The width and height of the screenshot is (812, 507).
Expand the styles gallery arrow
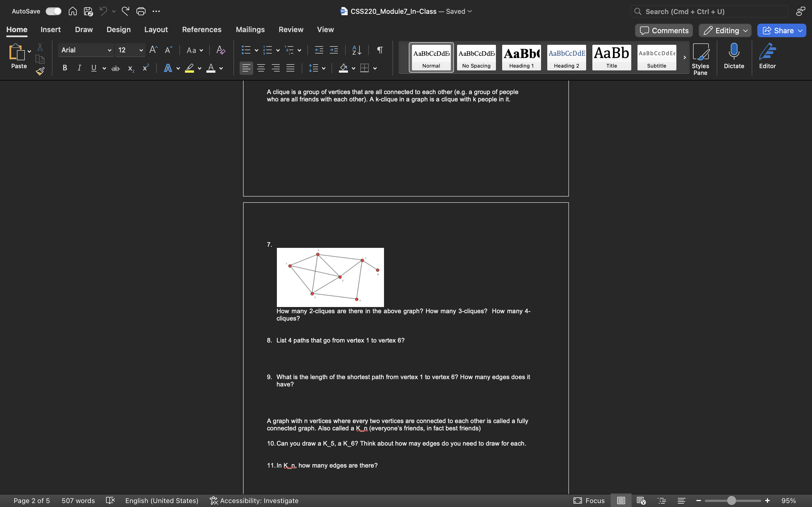click(x=685, y=57)
